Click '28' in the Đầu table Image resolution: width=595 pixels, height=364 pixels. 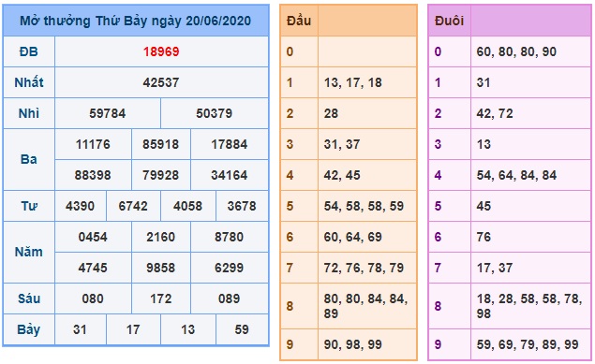(x=331, y=113)
